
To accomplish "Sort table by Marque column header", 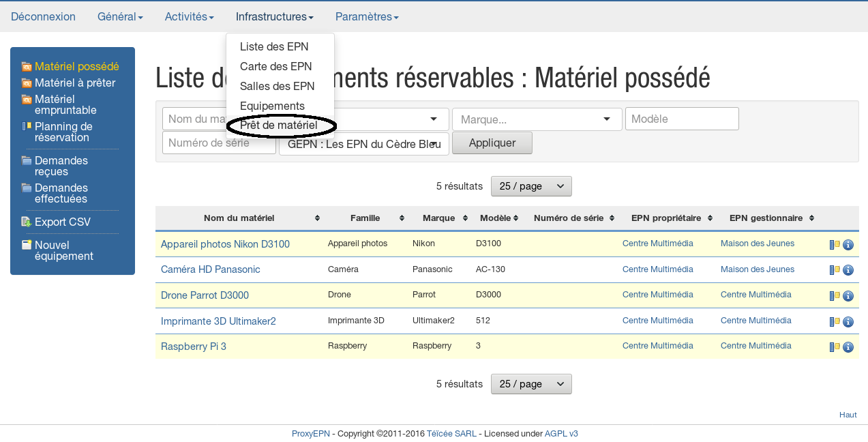I will [438, 218].
